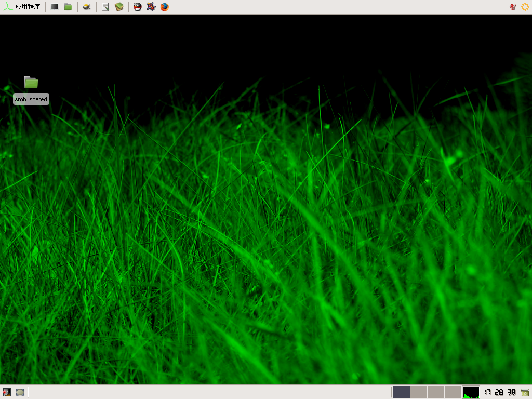The image size is (532, 399).
Task: Click the logout icon in the bottom panel
Action: click(7, 392)
